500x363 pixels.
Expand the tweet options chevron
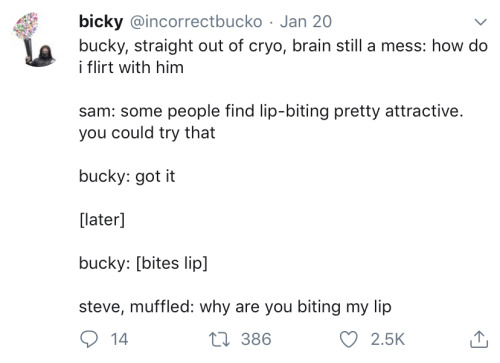click(x=481, y=22)
